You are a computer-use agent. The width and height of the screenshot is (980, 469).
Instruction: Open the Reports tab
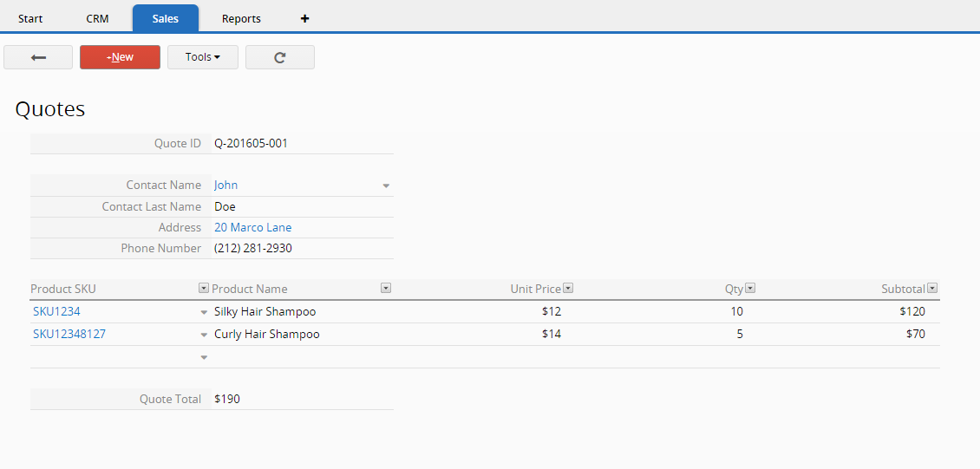pos(241,19)
